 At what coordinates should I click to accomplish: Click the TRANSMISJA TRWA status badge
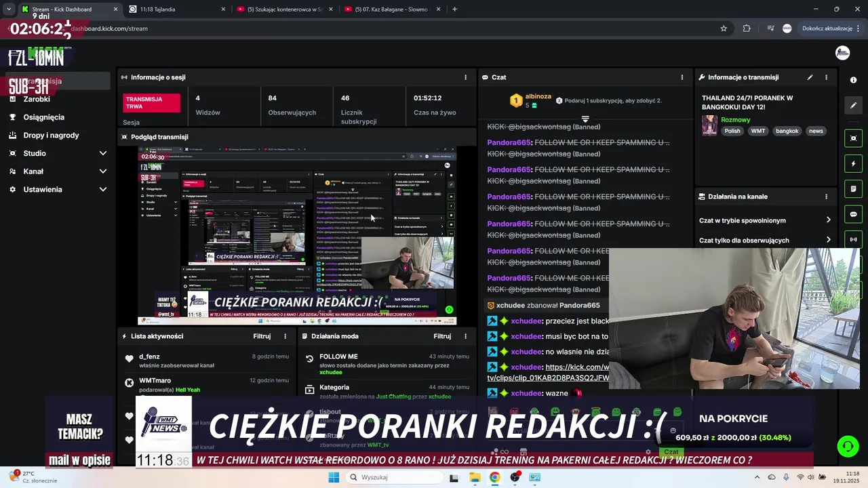[152, 103]
